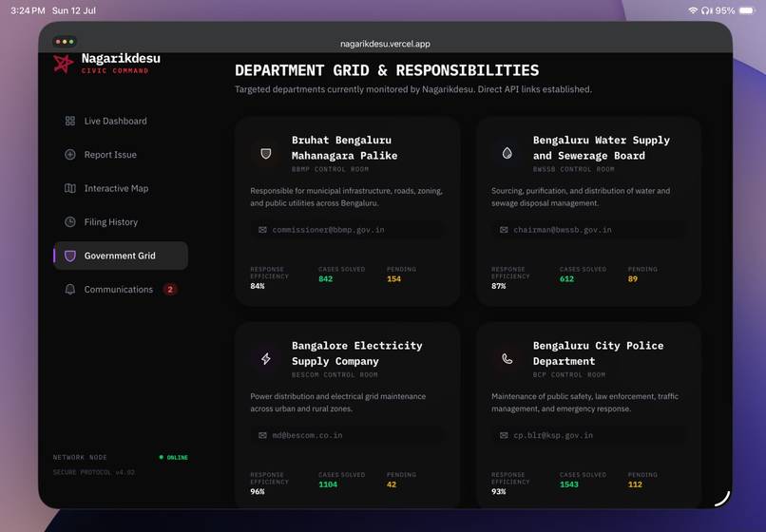Click the 3:24 PM clock in status bar
The image size is (766, 532).
pyautogui.click(x=28, y=10)
